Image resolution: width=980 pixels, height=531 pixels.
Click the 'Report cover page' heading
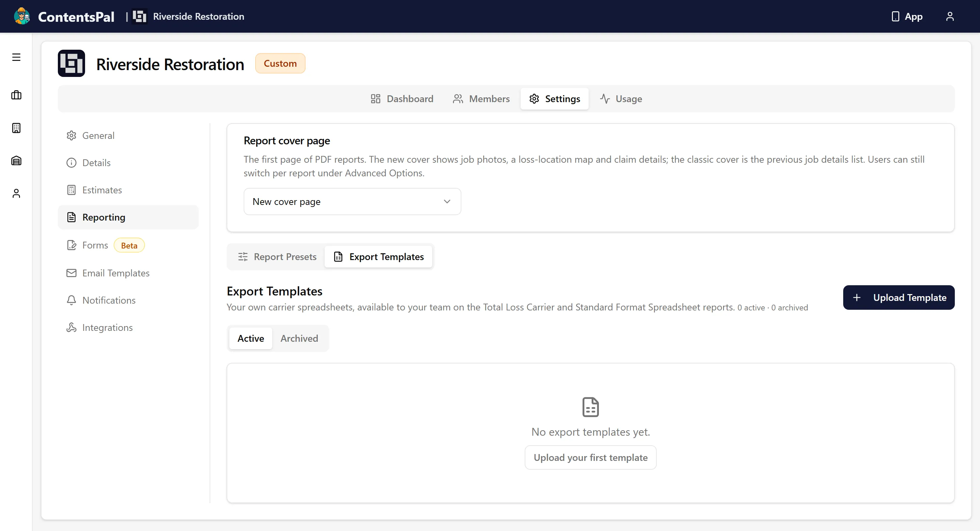coord(287,141)
